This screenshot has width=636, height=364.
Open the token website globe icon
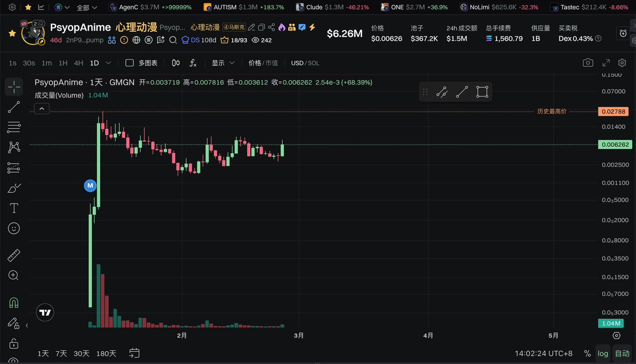pyautogui.click(x=136, y=40)
